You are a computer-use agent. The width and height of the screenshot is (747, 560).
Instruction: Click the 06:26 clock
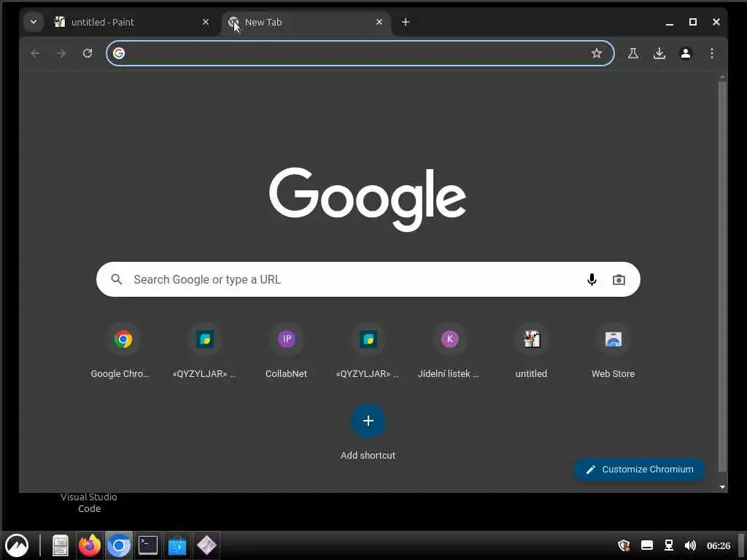click(x=719, y=545)
